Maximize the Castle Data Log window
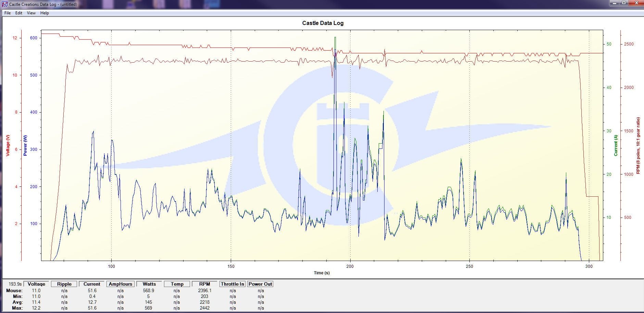Screen dimensions: 644x313 (x=624, y=3)
